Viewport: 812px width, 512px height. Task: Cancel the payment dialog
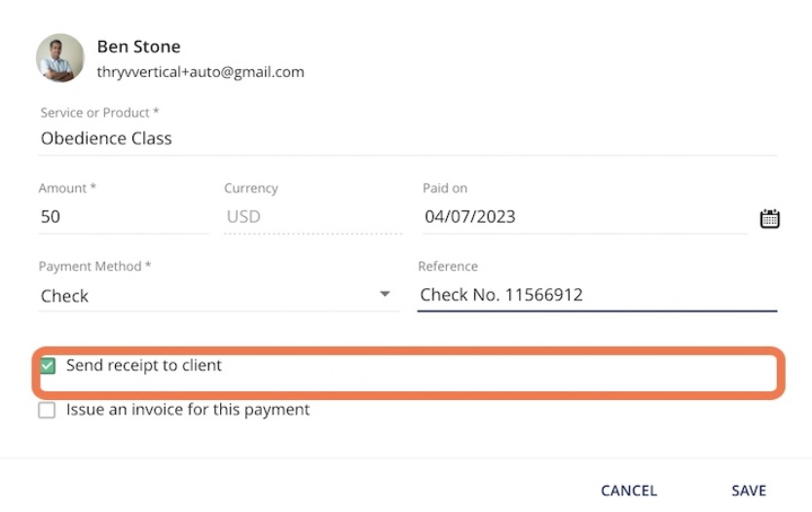629,491
